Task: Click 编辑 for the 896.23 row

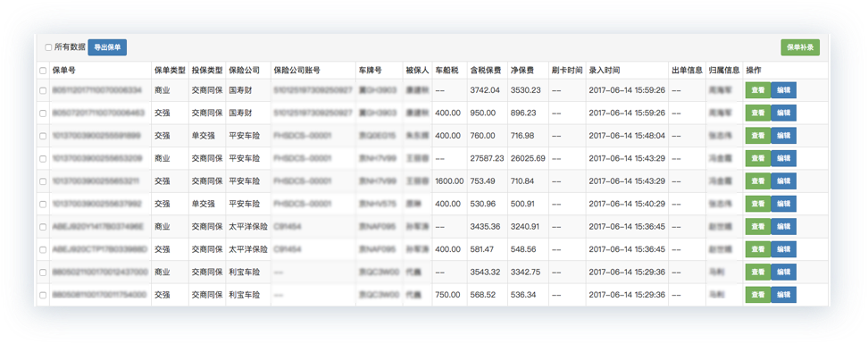Action: click(783, 113)
